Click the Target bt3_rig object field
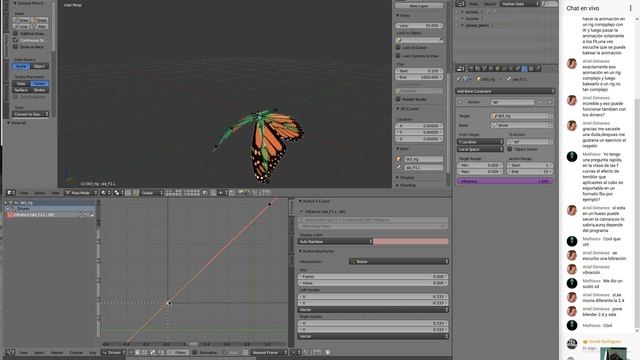Viewport: 640px width, 360px height. (522, 116)
